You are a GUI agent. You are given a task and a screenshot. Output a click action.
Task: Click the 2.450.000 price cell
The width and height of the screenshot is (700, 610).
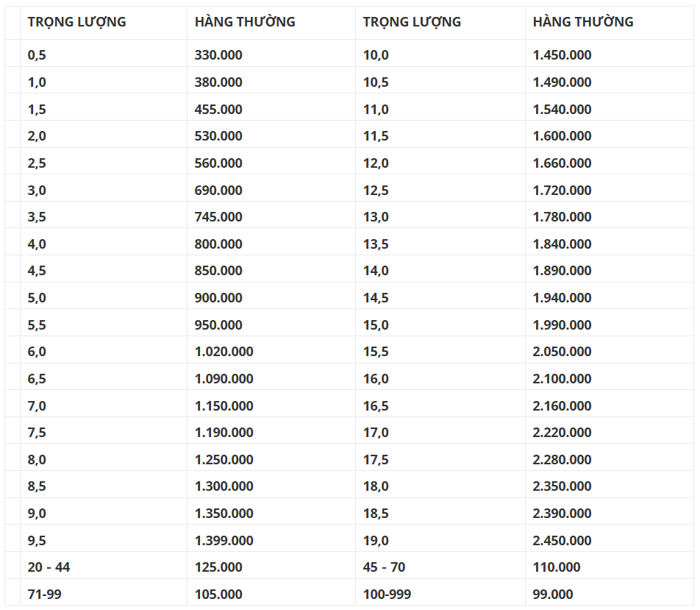[562, 541]
